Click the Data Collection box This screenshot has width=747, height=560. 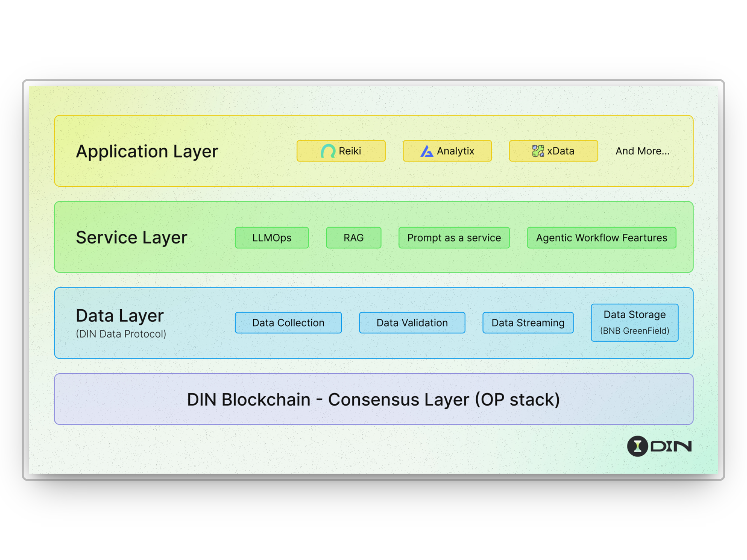[x=288, y=323]
